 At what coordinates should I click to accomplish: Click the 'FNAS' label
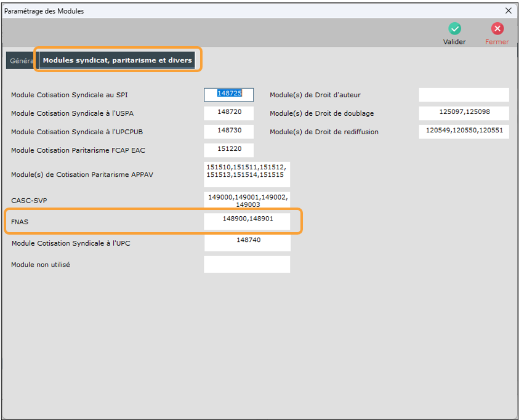coord(20,222)
